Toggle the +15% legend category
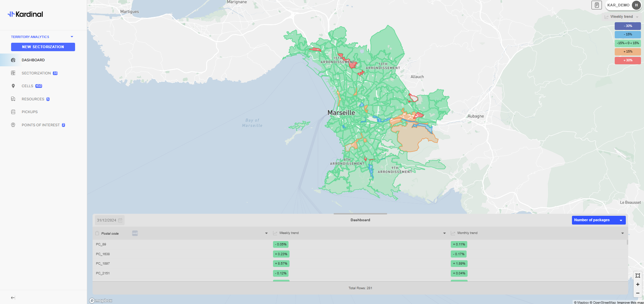Viewport: 644px width, 304px height. click(627, 52)
